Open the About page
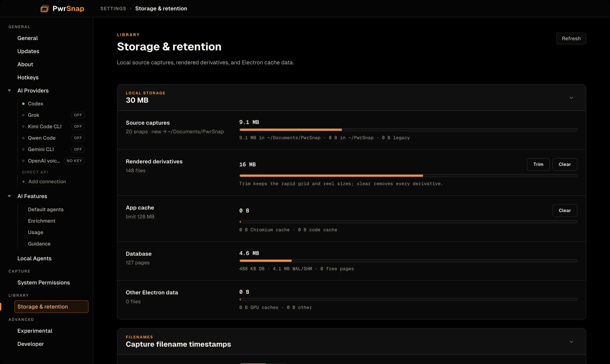This screenshot has height=364, width=610. click(x=25, y=64)
